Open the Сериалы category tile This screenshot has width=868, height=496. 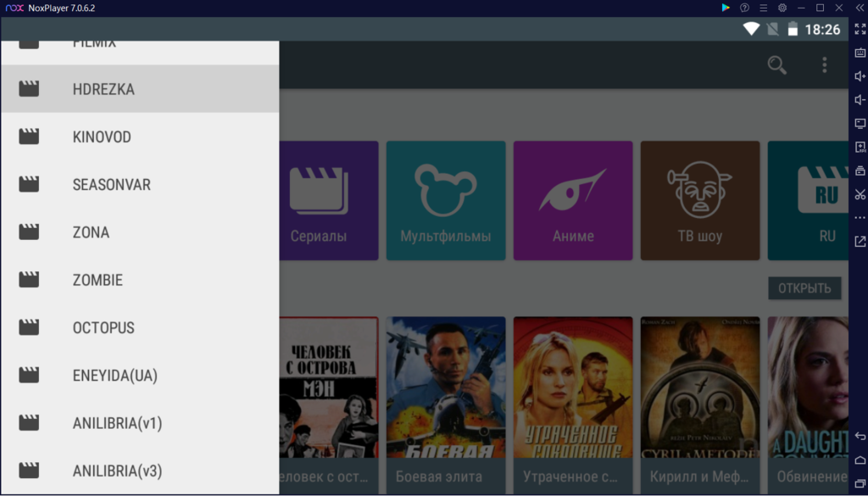point(329,200)
